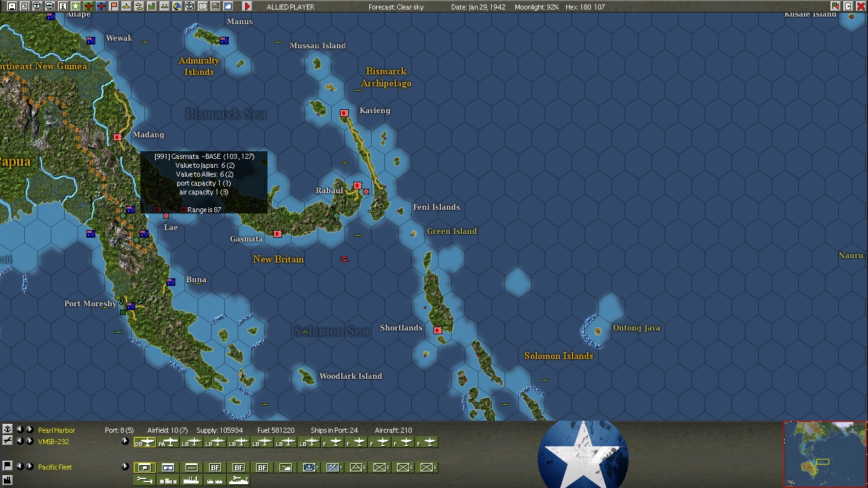The width and height of the screenshot is (868, 488).
Task: Click the Japanese flag base at Gasmata
Action: [278, 234]
